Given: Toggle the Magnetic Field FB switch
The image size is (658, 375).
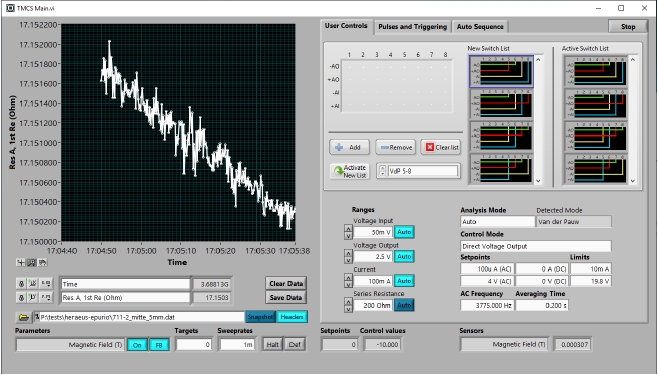Looking at the screenshot, I should coord(159,345).
